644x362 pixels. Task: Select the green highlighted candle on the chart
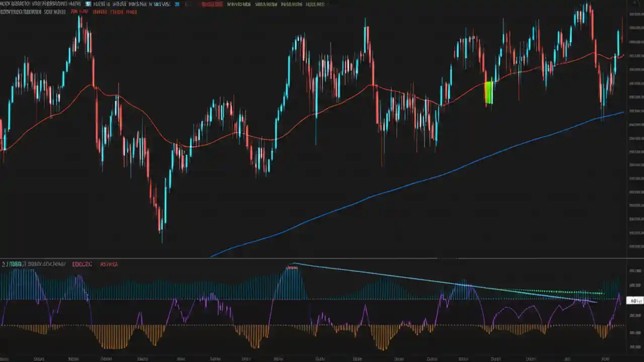click(x=489, y=93)
